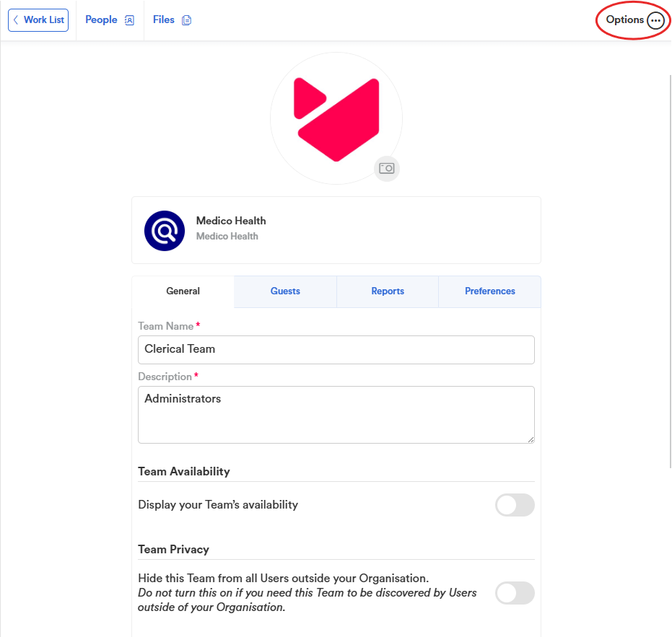
Task: Toggle Display your Team's availability switch
Action: coord(515,505)
